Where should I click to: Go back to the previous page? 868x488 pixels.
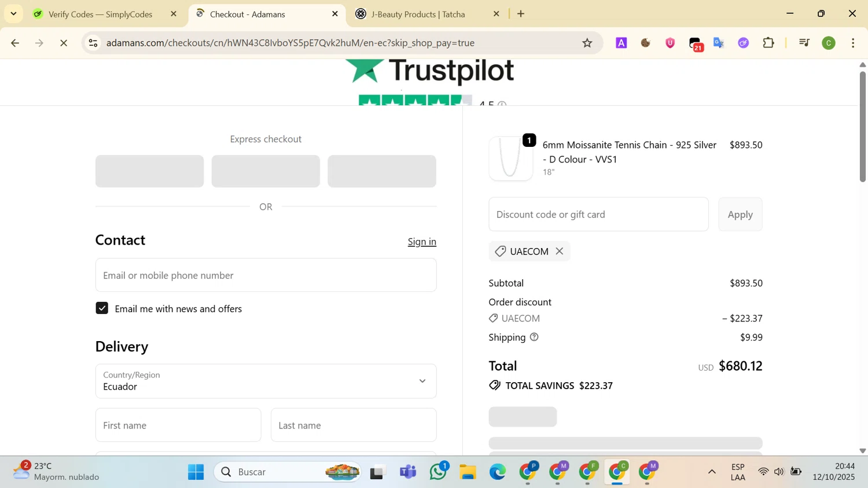pyautogui.click(x=15, y=43)
